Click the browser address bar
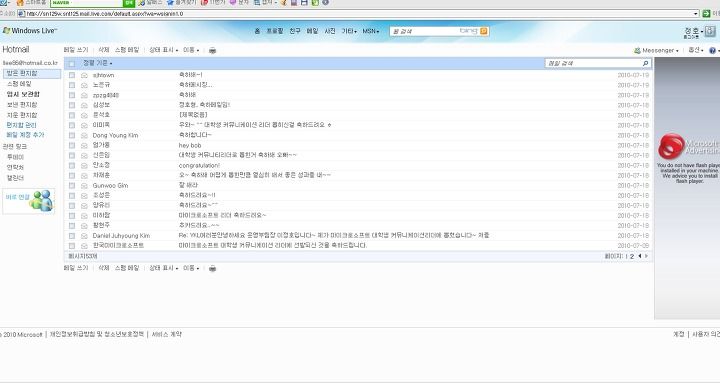Screen dimensions: 720x383 (358, 14)
